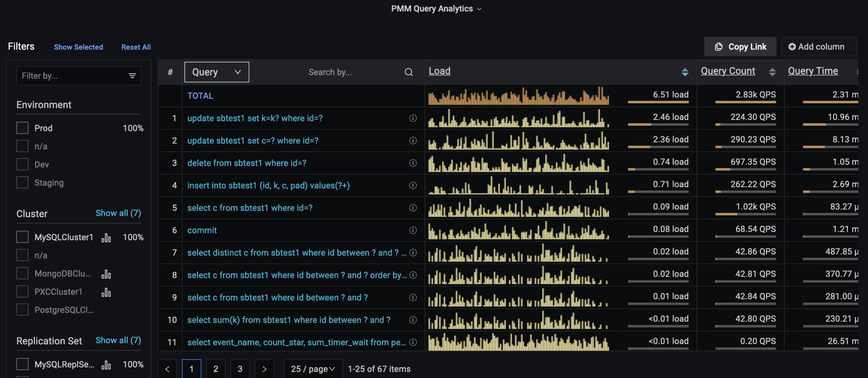Click the info icon beside commit query

pos(413,230)
